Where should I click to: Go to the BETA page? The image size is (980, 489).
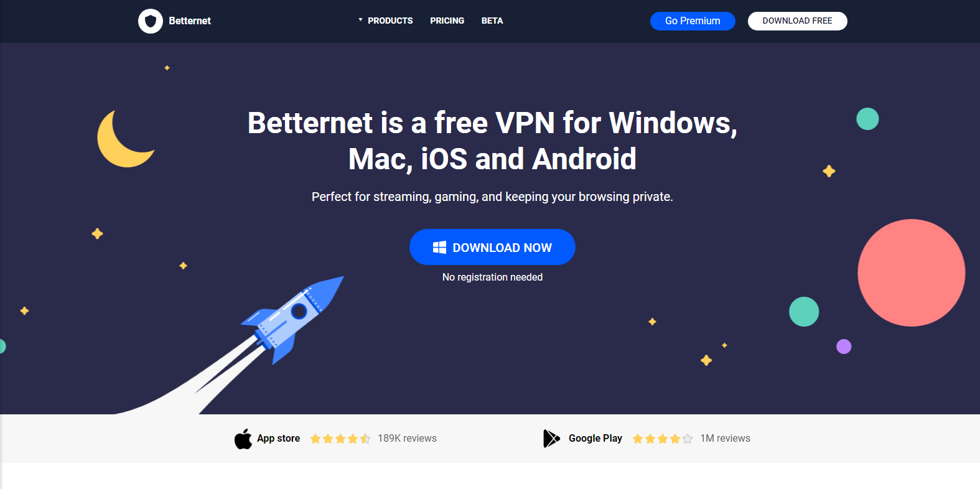[x=492, y=21]
